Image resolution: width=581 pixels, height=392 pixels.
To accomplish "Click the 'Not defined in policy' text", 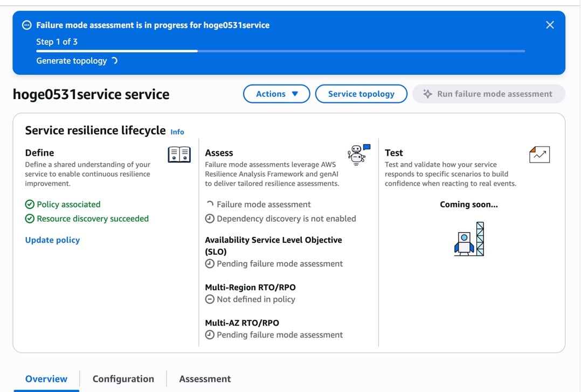I will (x=256, y=299).
